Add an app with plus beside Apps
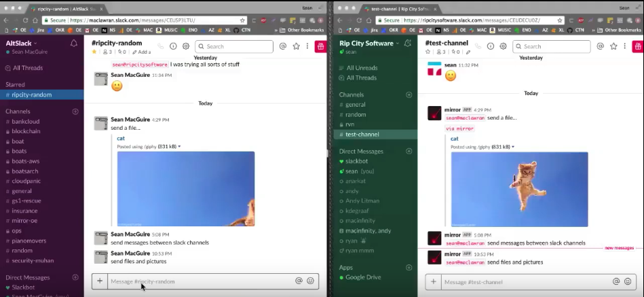644x297 pixels. point(409,267)
